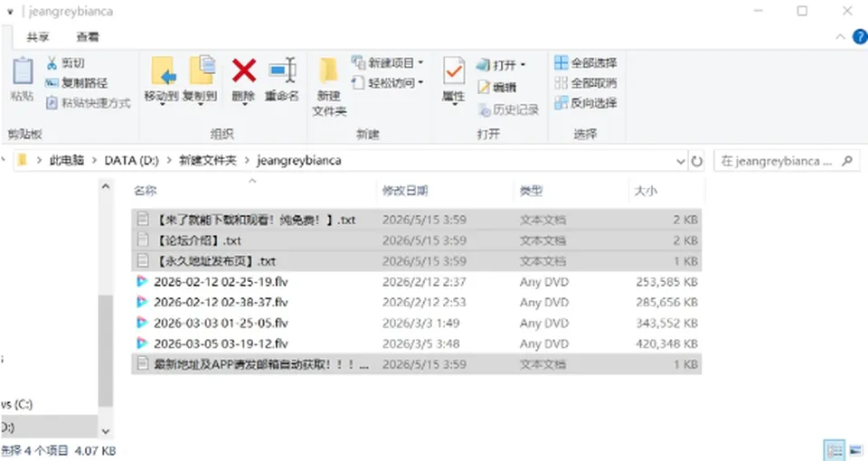Open the Copy to (复制到) button
This screenshot has width=868, height=461.
coord(200,80)
